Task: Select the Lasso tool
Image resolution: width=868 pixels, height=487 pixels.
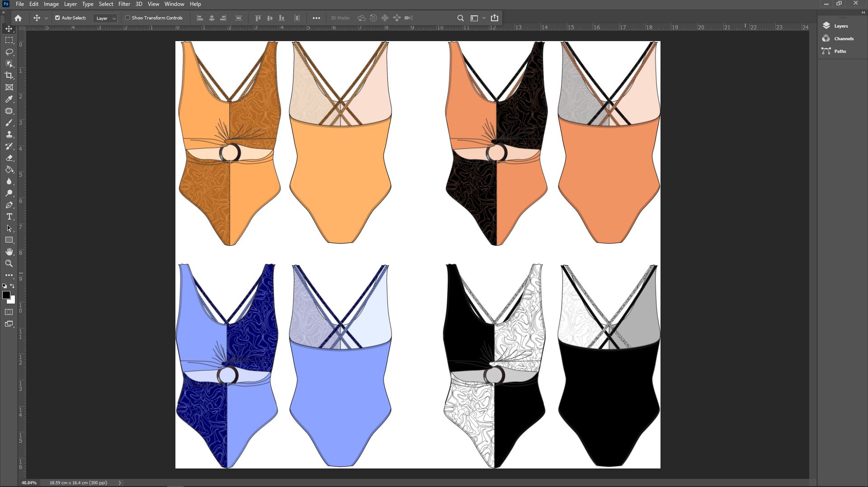Action: [9, 52]
